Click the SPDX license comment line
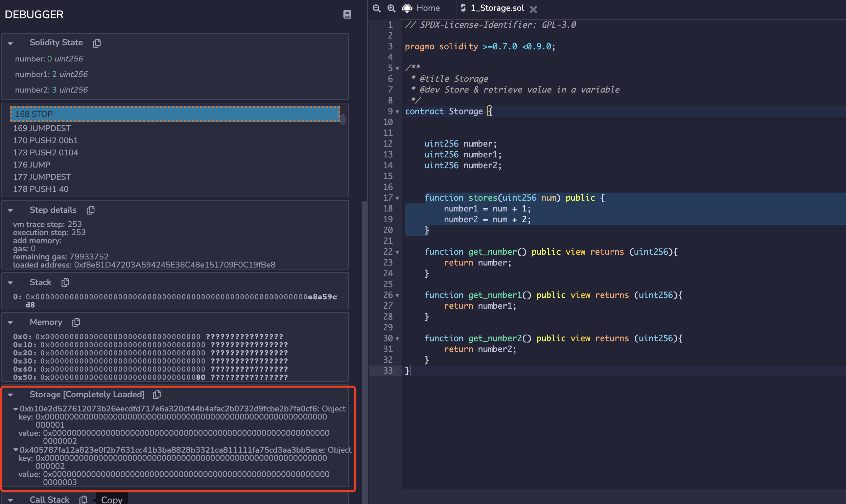This screenshot has height=504, width=846. point(491,25)
